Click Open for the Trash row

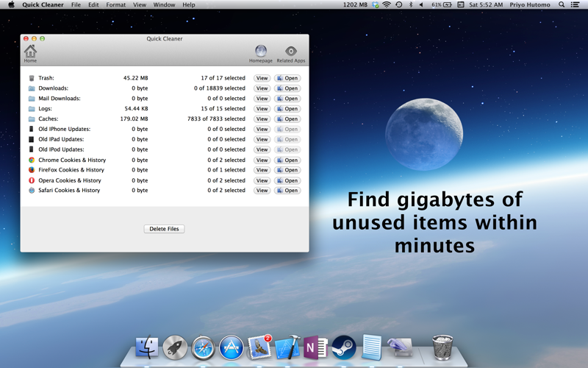pos(287,78)
